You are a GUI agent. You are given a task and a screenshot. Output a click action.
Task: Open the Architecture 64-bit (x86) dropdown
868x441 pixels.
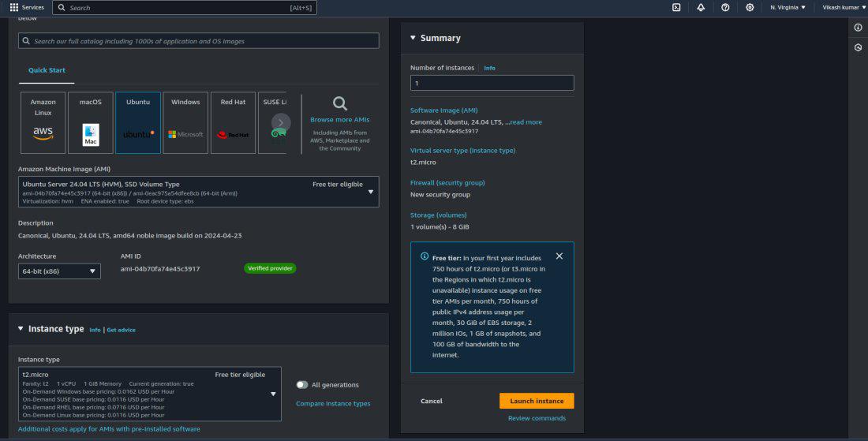59,271
